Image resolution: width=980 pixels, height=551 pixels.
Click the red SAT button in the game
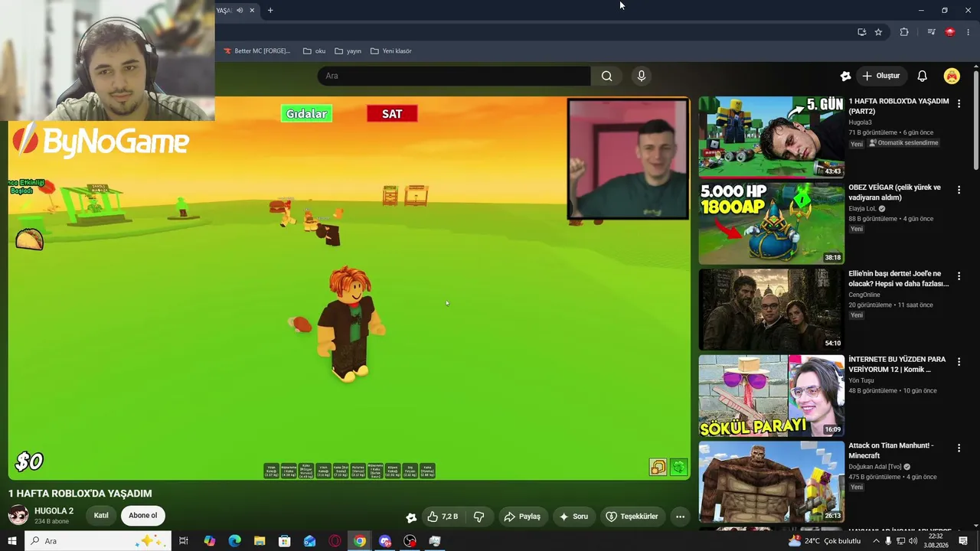click(392, 114)
